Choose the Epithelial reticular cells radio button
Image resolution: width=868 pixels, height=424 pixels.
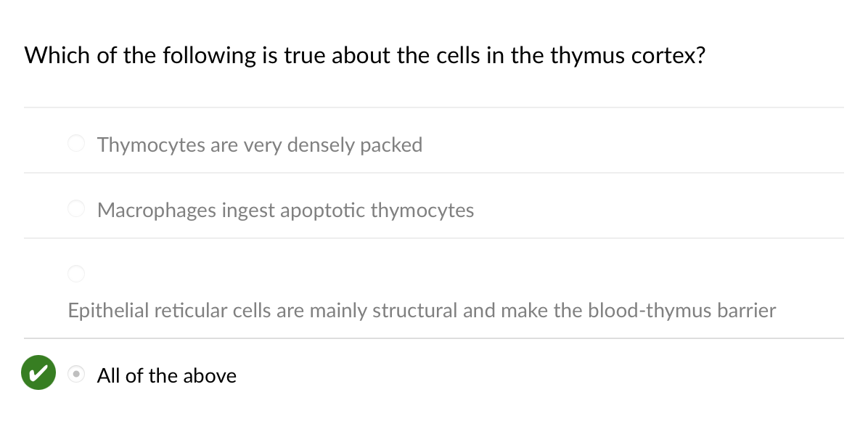(x=76, y=274)
